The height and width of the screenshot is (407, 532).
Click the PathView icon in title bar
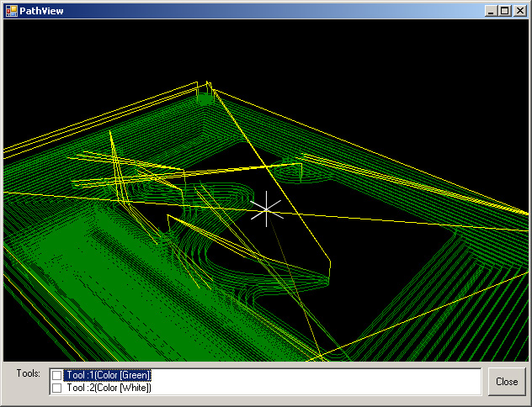click(12, 11)
